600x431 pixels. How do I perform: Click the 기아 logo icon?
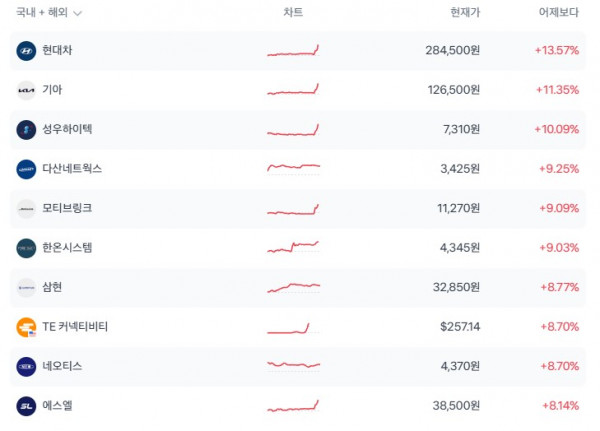[26, 90]
